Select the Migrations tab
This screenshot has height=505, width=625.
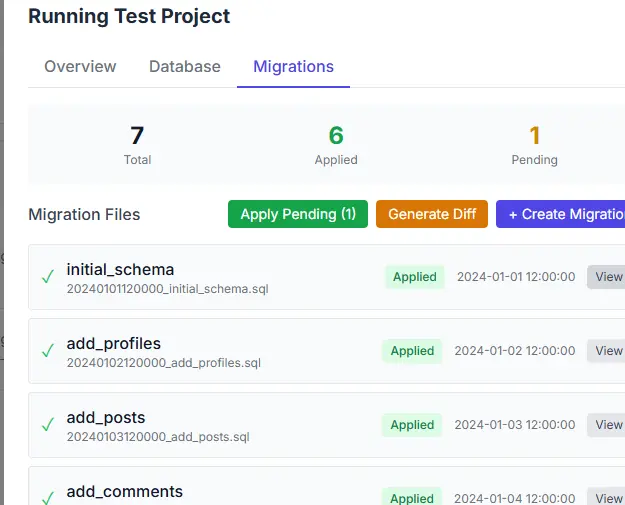[293, 66]
